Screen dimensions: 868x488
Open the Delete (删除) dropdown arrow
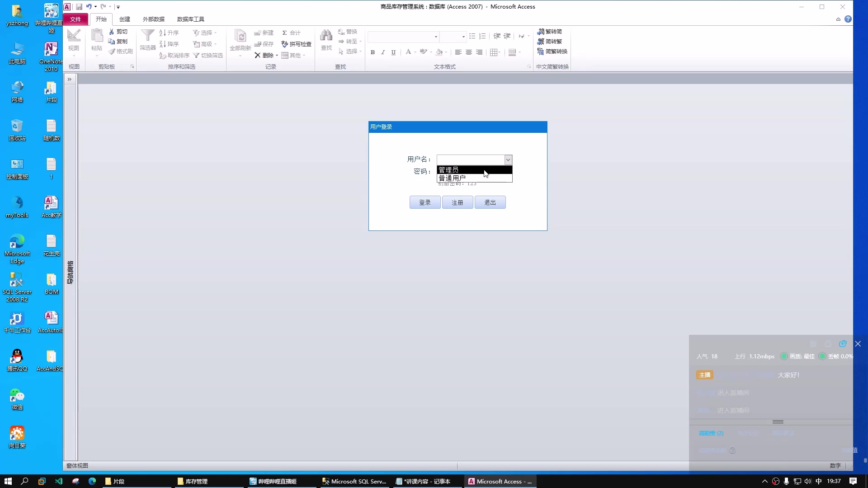point(277,56)
